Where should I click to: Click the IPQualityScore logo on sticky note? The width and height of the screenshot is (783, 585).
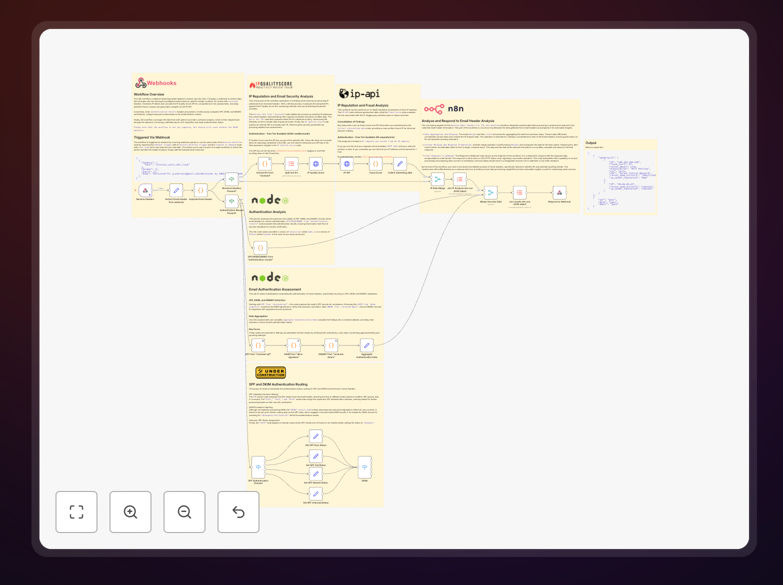(x=271, y=85)
